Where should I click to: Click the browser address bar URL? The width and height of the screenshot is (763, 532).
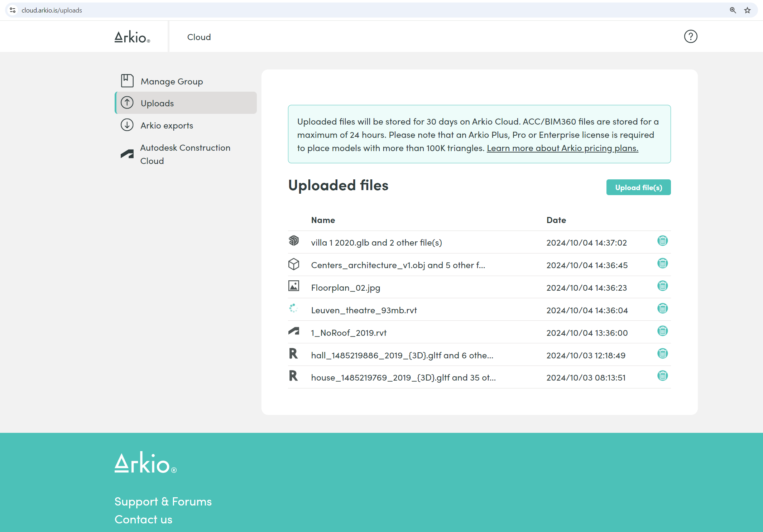coord(52,10)
